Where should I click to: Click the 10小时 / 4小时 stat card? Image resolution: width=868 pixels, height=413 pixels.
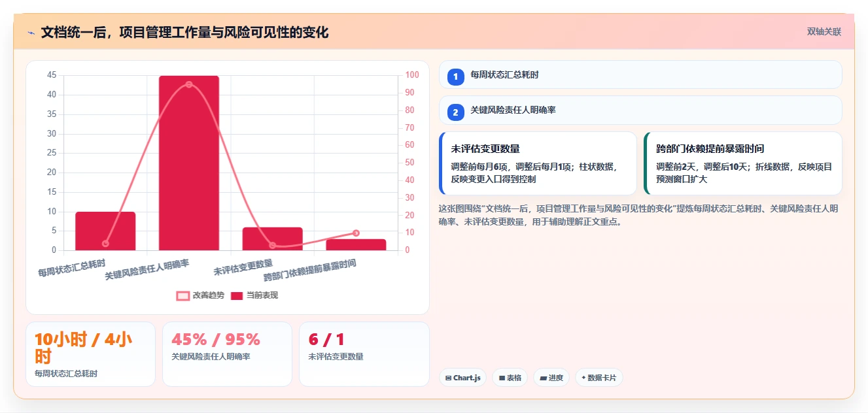[90, 354]
